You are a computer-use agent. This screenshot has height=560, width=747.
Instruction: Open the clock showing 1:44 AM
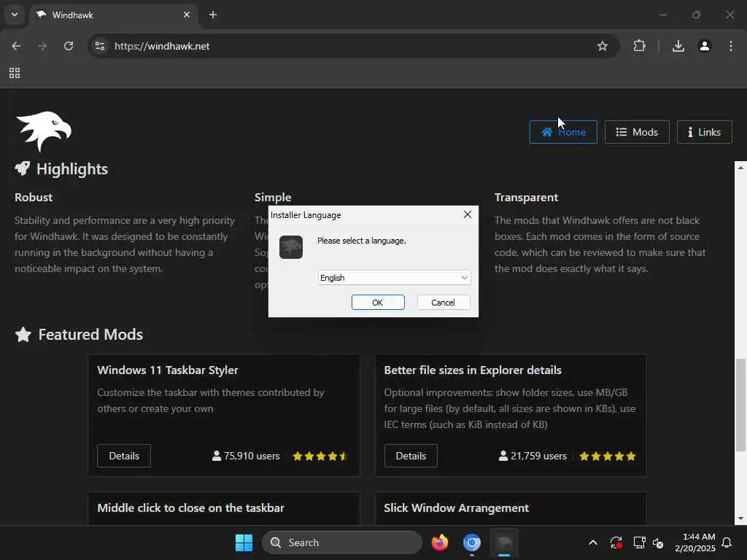pyautogui.click(x=695, y=542)
